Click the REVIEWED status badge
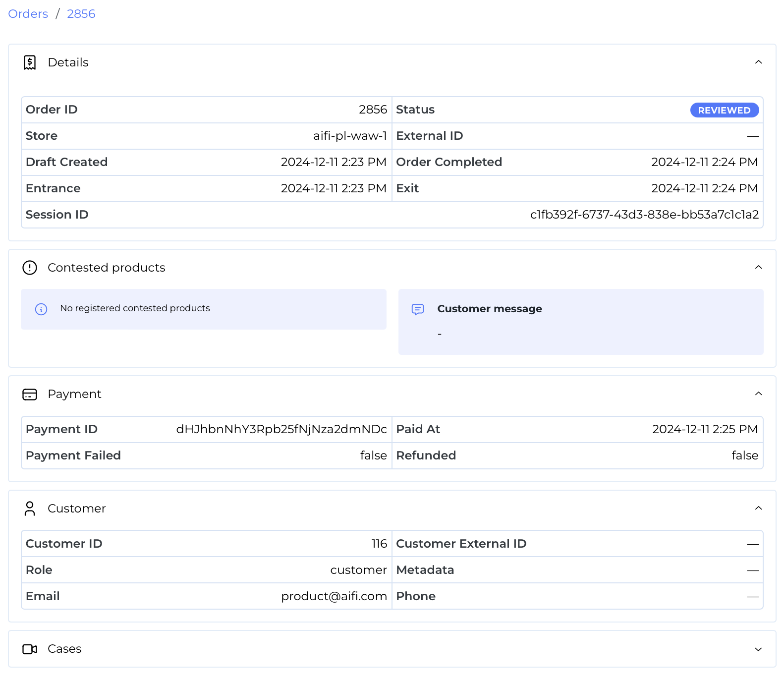784x682 pixels. click(724, 110)
